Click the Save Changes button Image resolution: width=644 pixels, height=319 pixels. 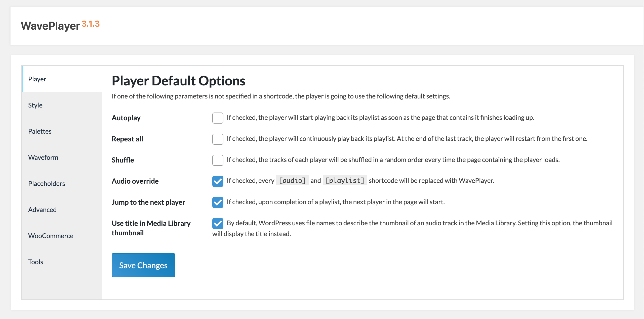[x=143, y=265]
